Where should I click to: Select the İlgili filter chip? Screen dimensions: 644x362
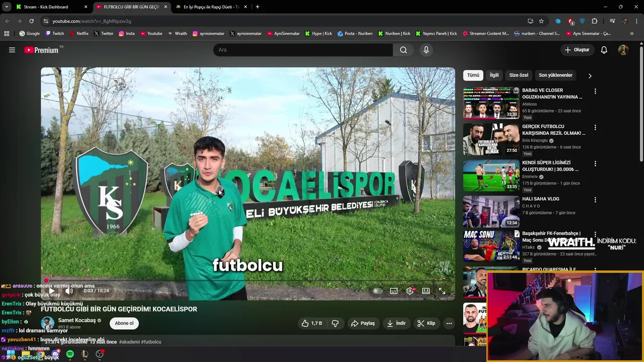[495, 75]
